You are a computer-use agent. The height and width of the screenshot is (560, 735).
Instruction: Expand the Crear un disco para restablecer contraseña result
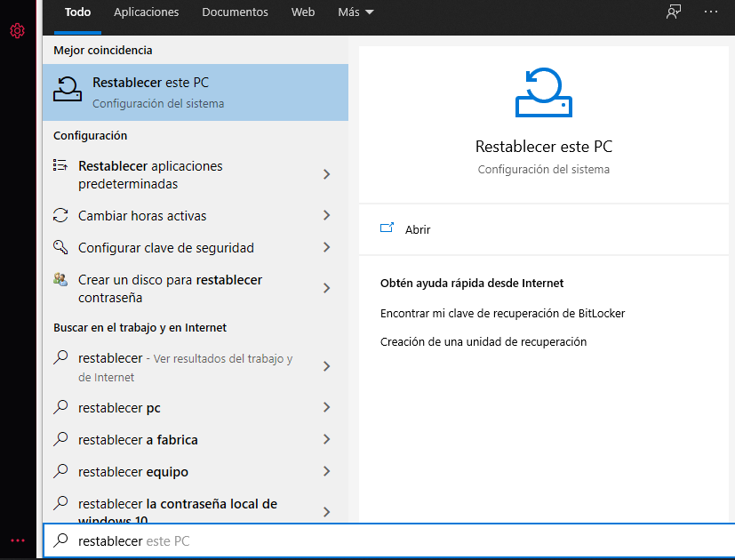click(327, 288)
